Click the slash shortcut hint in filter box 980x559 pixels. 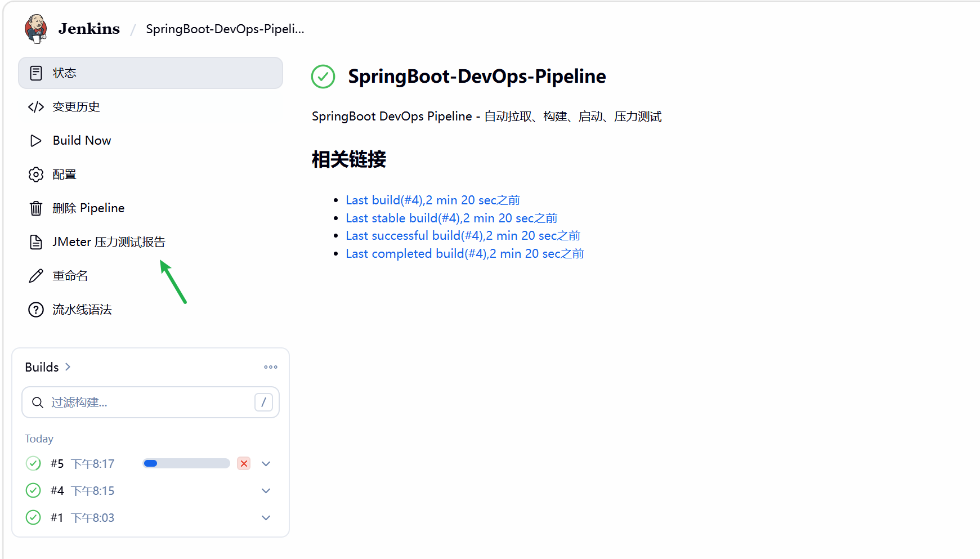coord(263,402)
